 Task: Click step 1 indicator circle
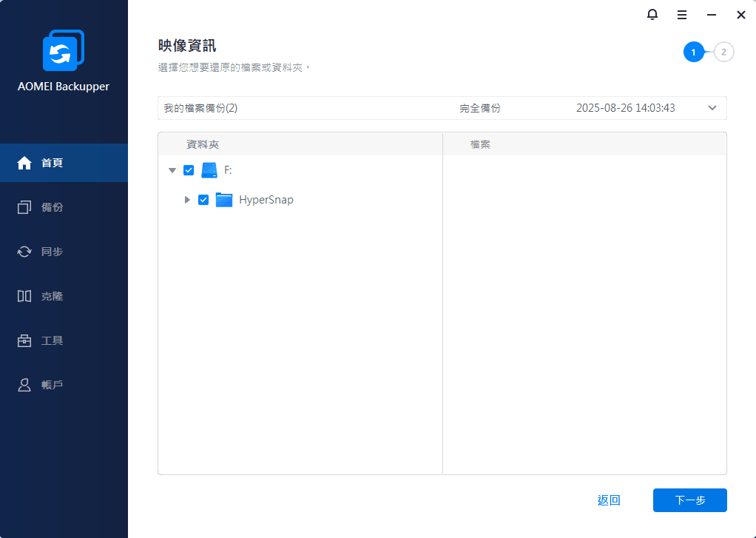[694, 52]
